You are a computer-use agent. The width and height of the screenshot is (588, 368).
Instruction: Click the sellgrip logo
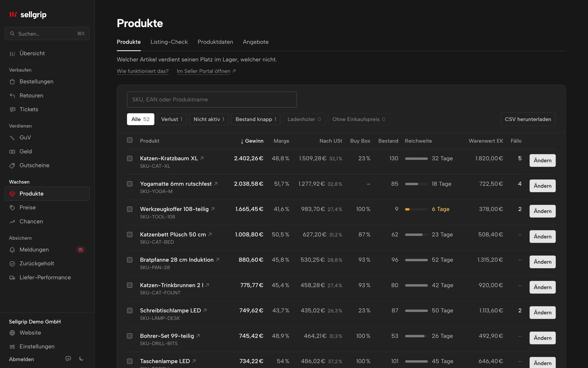pos(28,15)
